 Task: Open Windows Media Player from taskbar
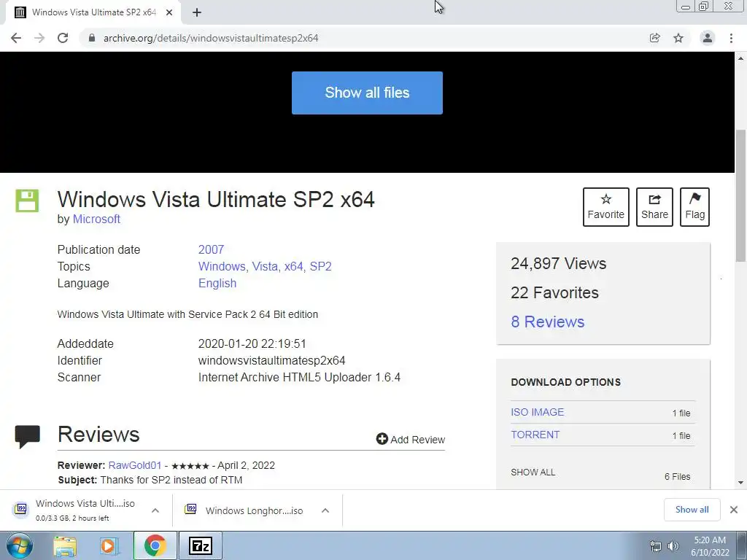(x=109, y=546)
